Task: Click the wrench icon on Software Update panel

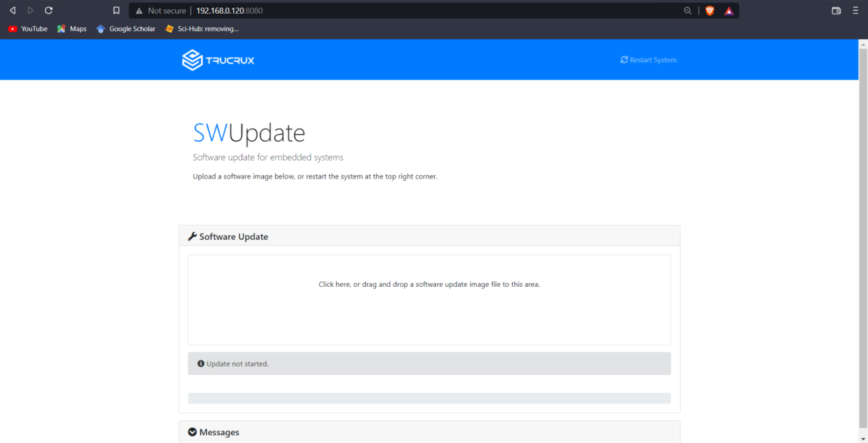Action: coord(192,236)
